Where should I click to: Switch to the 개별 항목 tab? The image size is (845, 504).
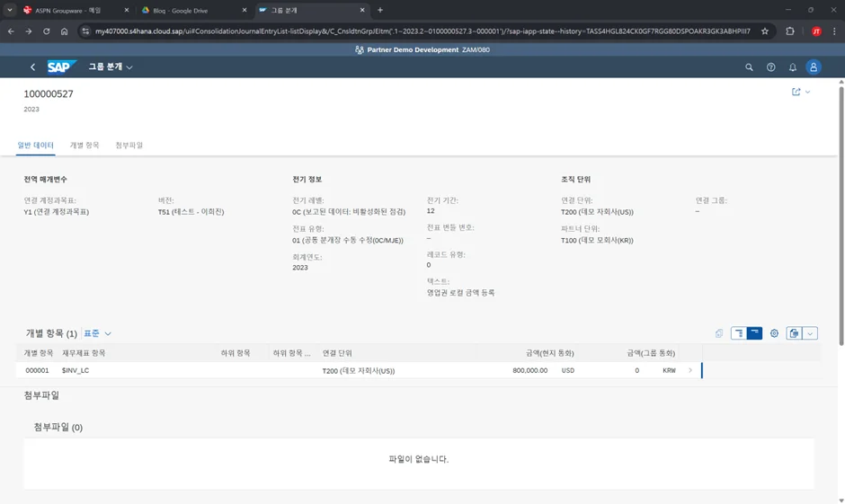84,145
